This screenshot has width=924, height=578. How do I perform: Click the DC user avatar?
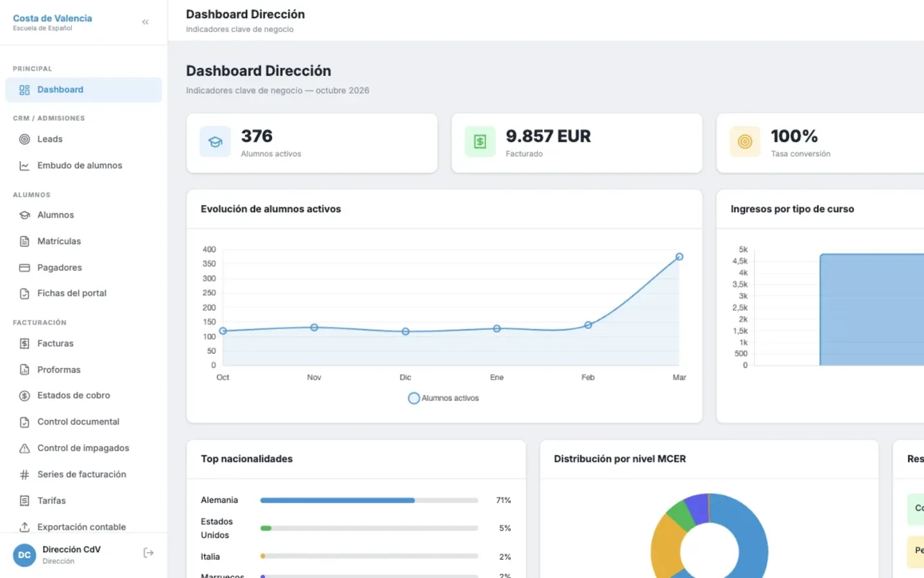point(24,555)
